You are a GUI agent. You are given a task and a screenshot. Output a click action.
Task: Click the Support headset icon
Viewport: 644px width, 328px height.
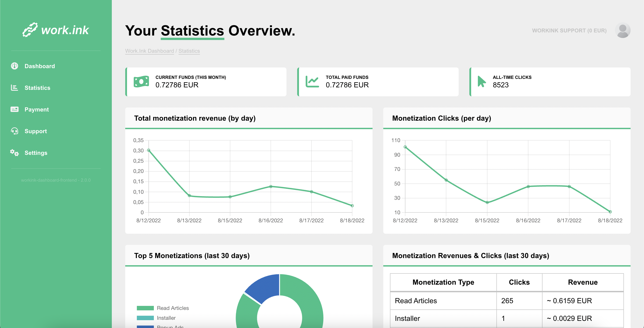(15, 131)
